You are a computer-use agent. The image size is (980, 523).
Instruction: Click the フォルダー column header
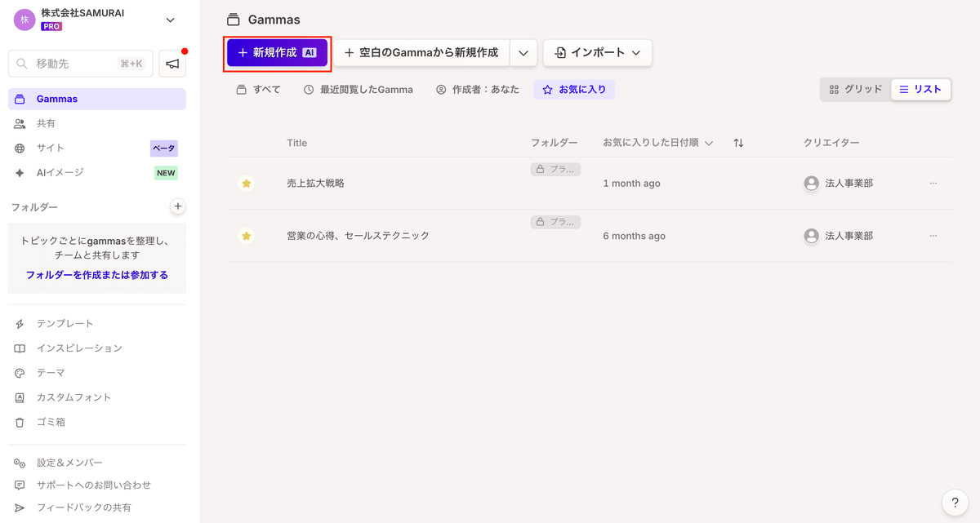click(x=554, y=143)
